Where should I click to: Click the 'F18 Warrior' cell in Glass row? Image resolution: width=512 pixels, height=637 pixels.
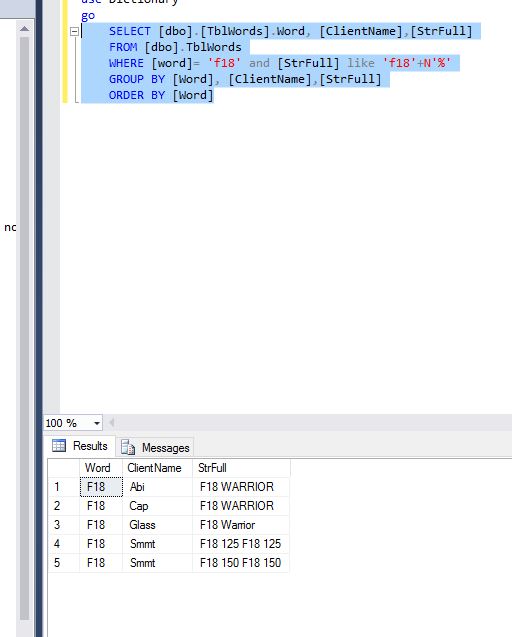tap(241, 525)
